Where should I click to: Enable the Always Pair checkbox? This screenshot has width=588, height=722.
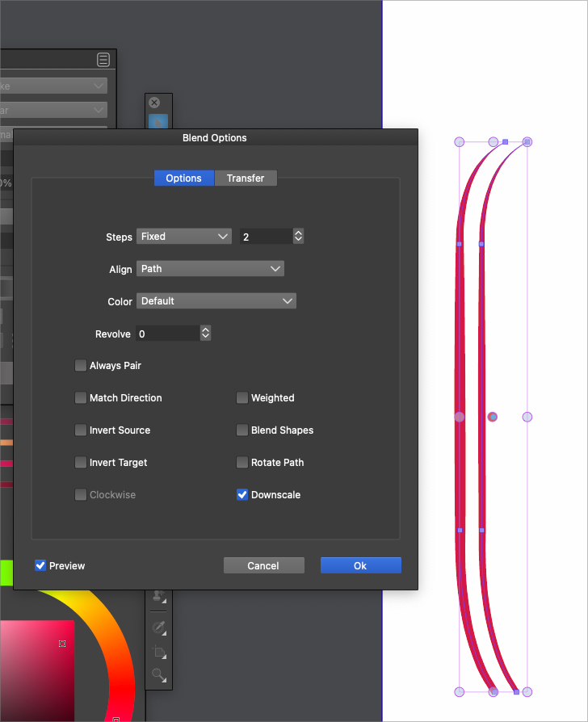pyautogui.click(x=81, y=366)
